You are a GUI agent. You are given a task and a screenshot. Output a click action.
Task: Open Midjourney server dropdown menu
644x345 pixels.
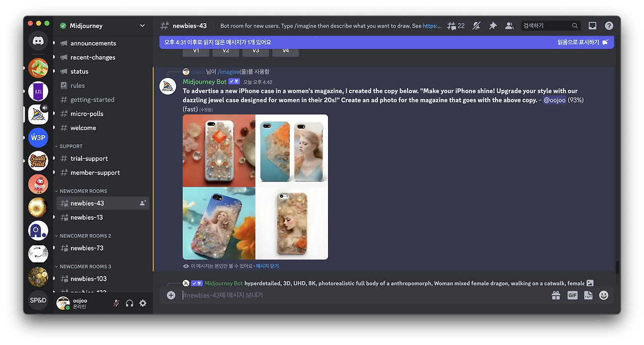142,26
